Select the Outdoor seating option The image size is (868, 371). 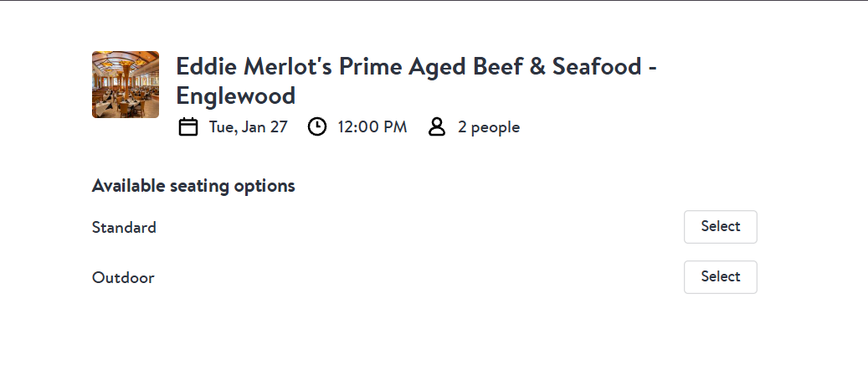pos(720,277)
